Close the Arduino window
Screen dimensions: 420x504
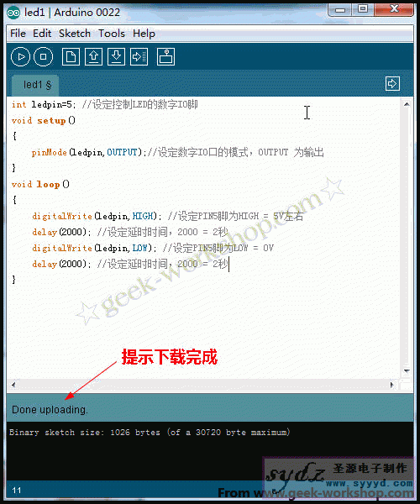click(394, 9)
